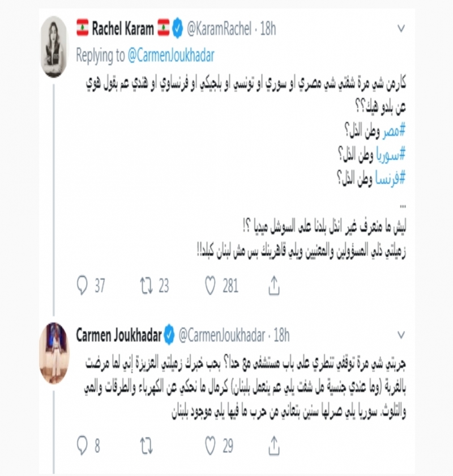Share Carmen Joukhadar's tweet
The height and width of the screenshot is (476, 453).
click(x=274, y=446)
